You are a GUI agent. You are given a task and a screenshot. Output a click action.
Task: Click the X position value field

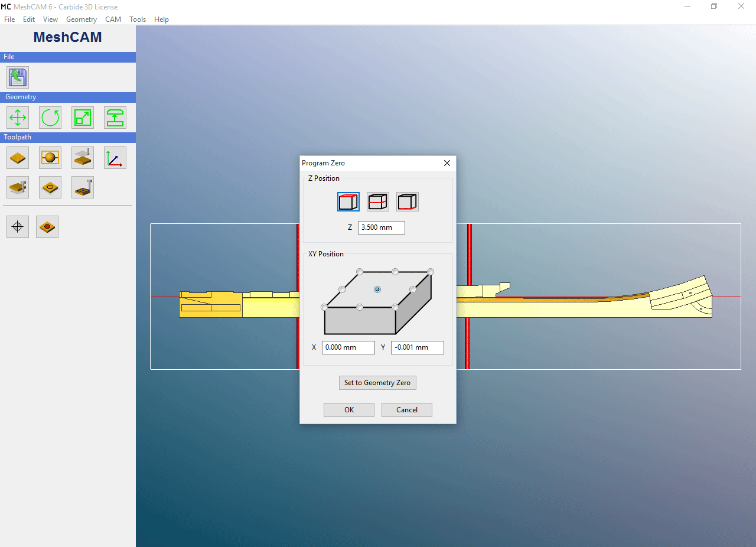348,347
